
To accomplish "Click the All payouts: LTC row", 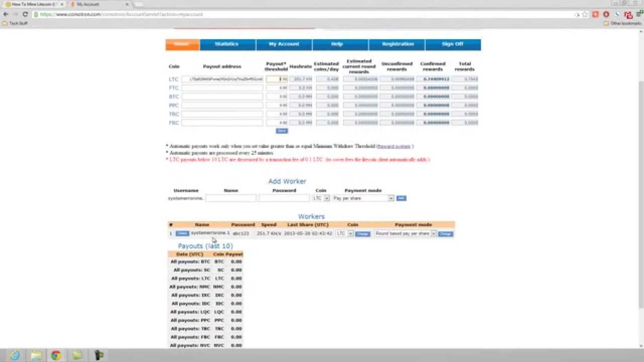I will [x=205, y=279].
